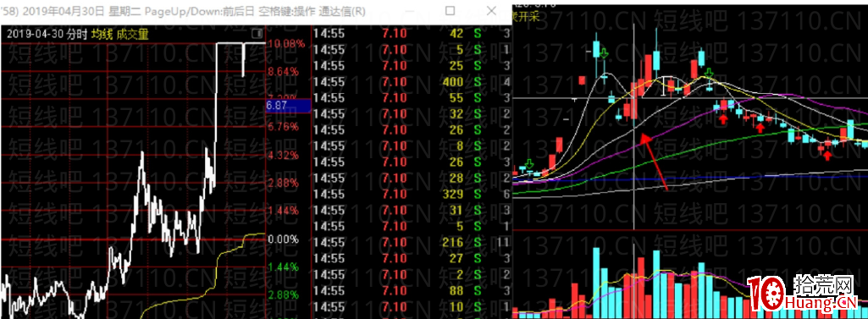Select tick row with volume 2
868x319 pixels.
click(412, 274)
